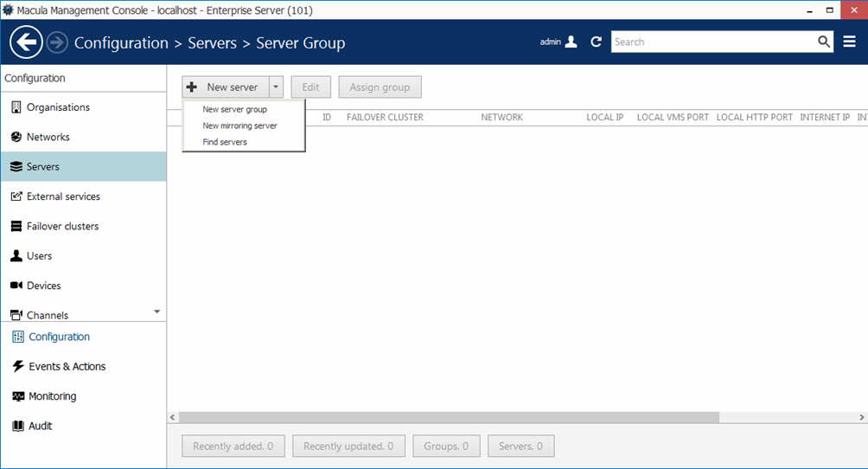The image size is (868, 469).
Task: Expand the New server dropdown arrow
Action: [x=275, y=87]
